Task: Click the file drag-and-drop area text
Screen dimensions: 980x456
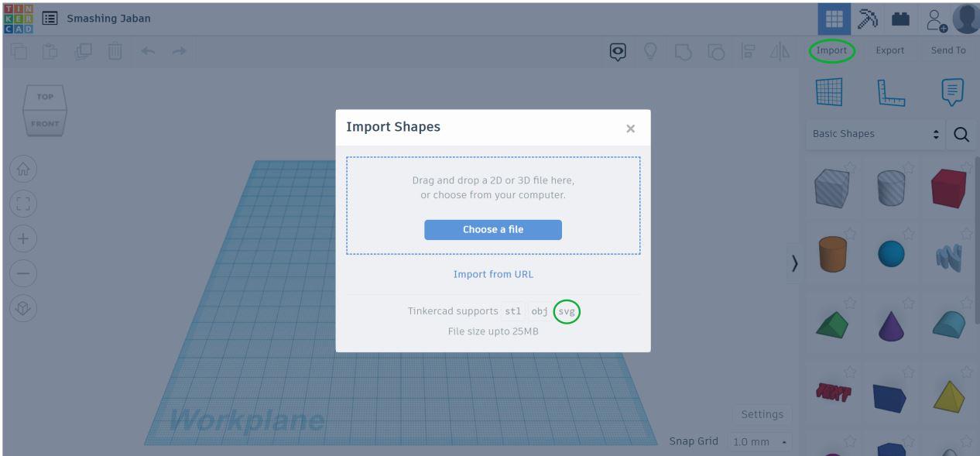Action: coord(493,187)
